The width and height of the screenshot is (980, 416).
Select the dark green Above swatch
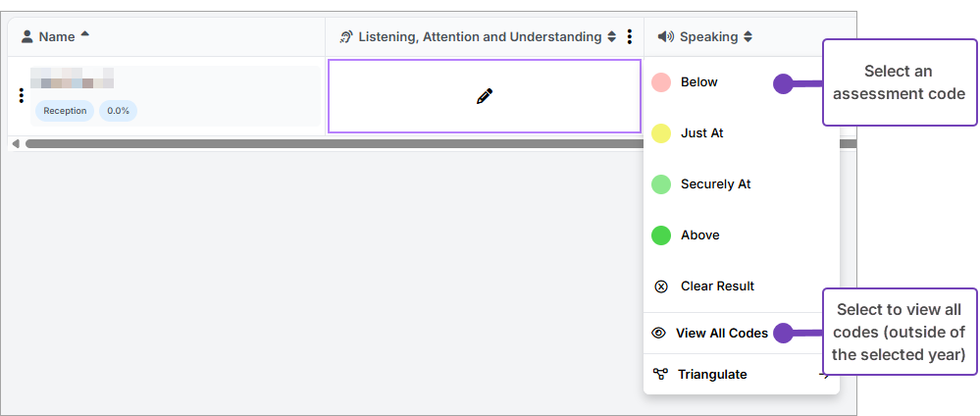pyautogui.click(x=661, y=235)
